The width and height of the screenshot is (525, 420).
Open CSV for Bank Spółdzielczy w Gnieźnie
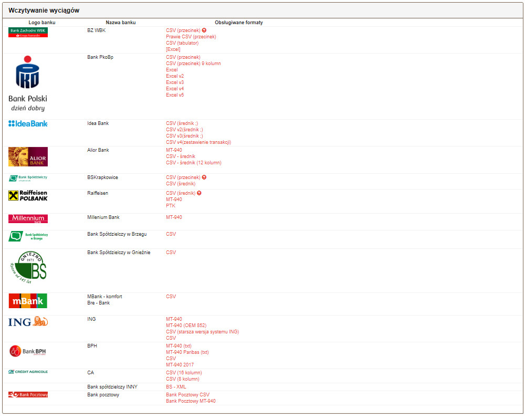tap(171, 253)
